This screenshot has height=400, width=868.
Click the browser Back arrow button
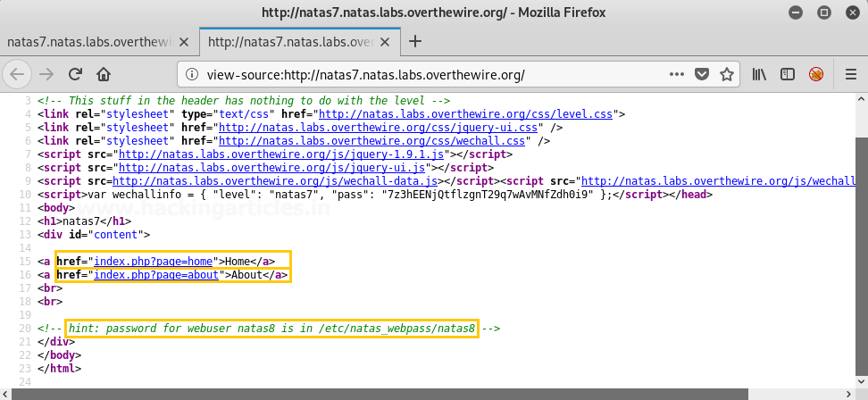(19, 74)
